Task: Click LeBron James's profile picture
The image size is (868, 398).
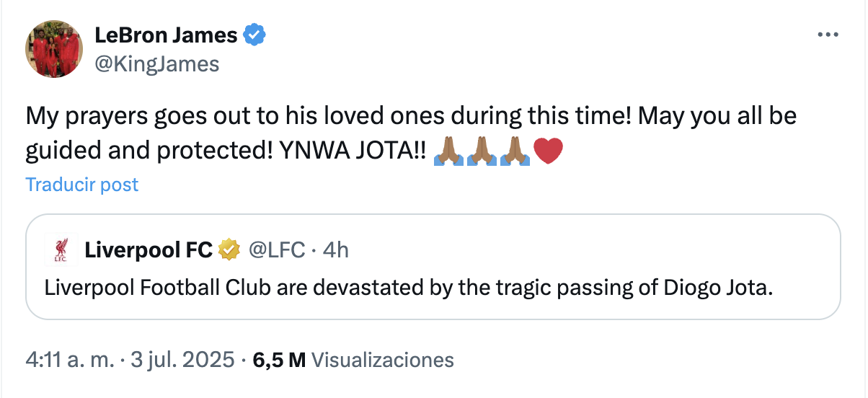Action: coord(54,48)
